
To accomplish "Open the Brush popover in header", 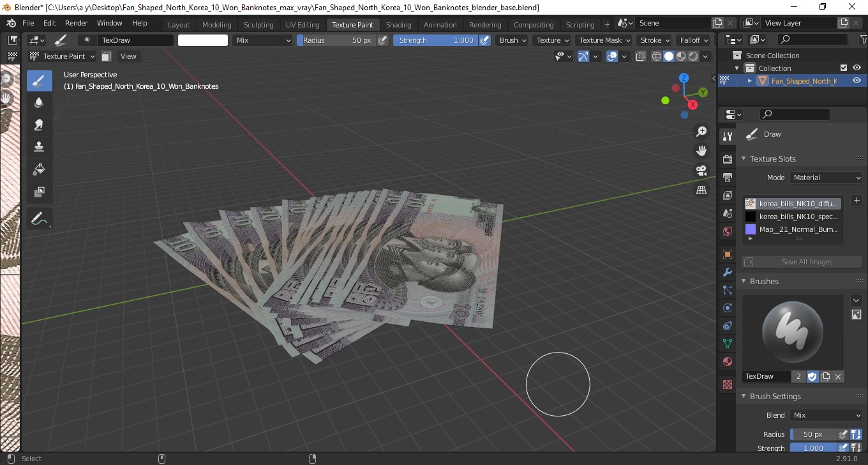I will click(x=513, y=40).
